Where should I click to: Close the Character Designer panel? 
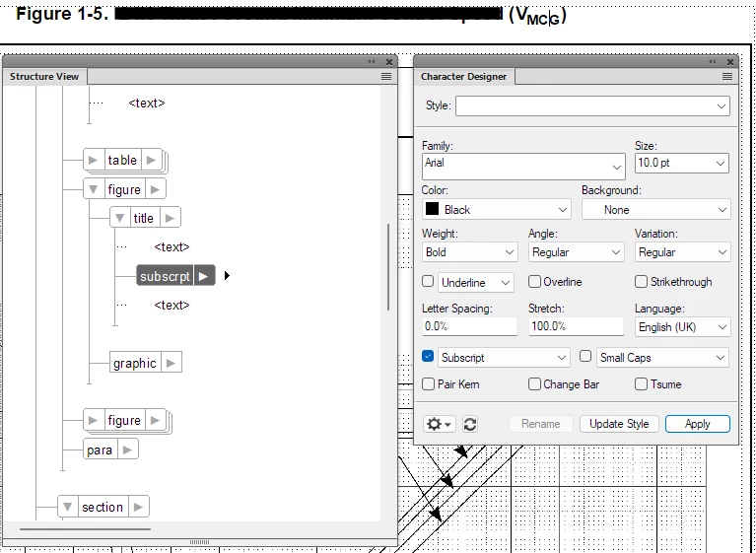tap(730, 62)
